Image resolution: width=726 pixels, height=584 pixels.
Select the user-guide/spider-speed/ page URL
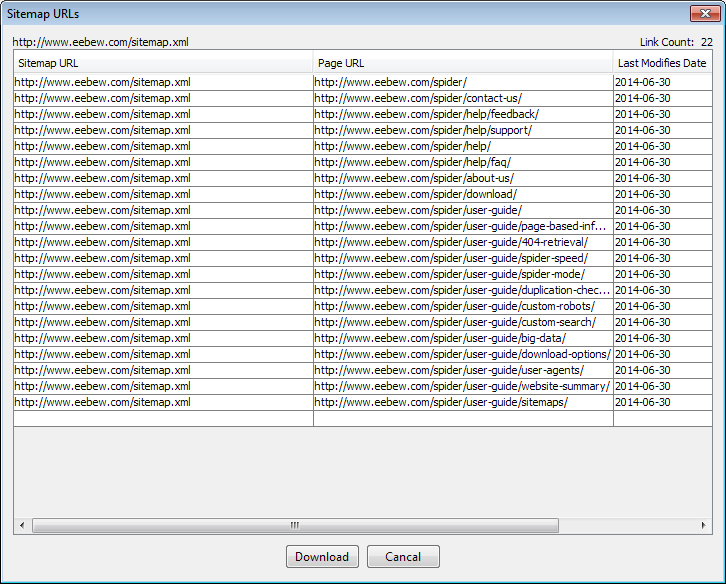pyautogui.click(x=463, y=258)
